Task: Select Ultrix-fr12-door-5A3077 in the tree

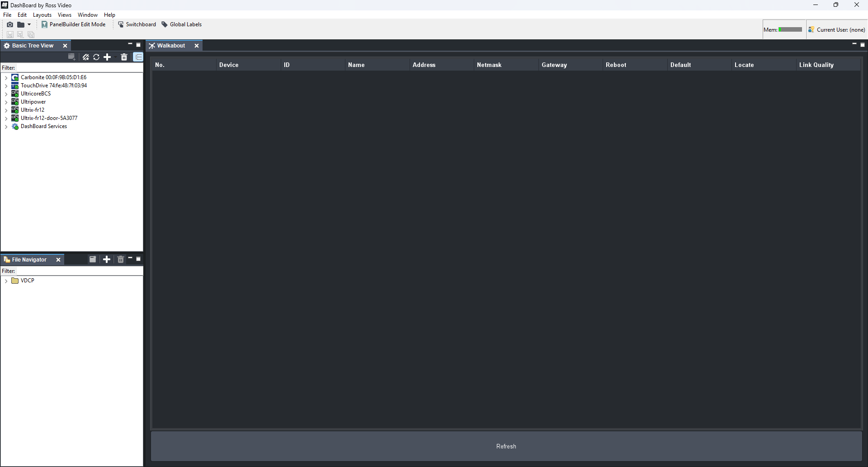Action: pyautogui.click(x=49, y=118)
